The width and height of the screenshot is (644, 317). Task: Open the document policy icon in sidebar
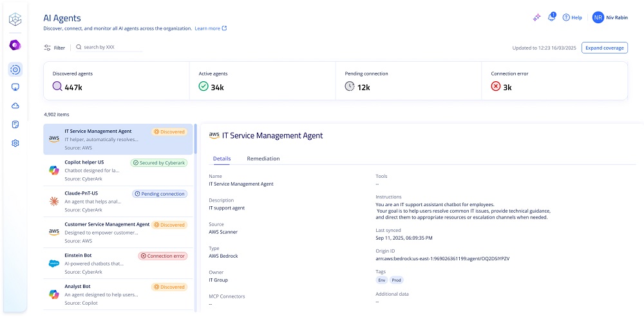pos(15,124)
